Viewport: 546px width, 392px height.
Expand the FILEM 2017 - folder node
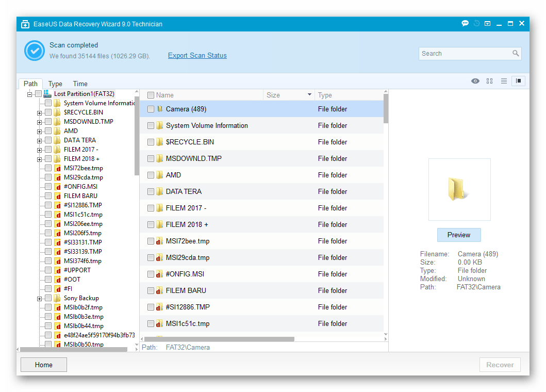pyautogui.click(x=40, y=149)
